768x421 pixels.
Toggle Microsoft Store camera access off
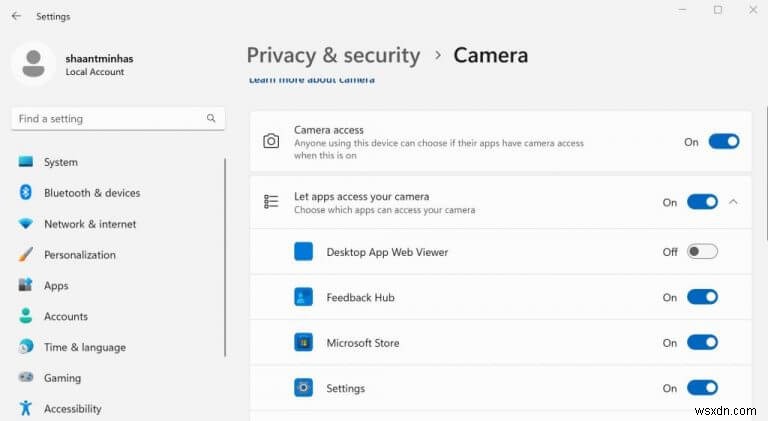pos(702,343)
